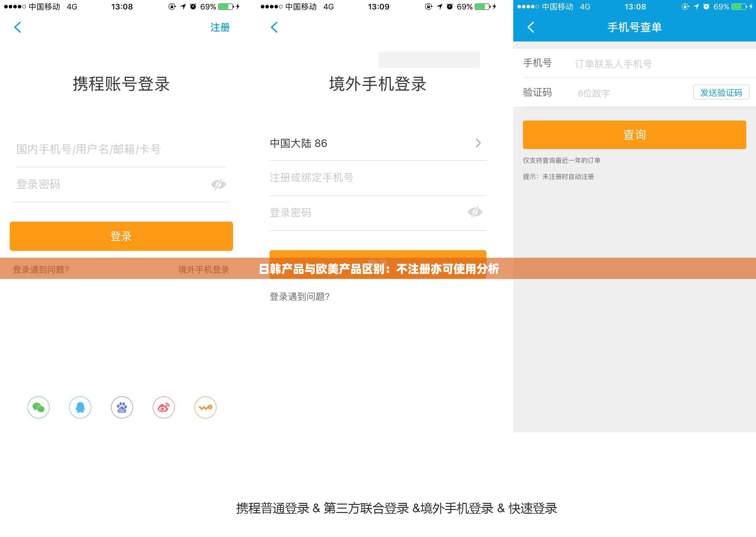Select the 提示:未注册时自动注册 hint
The image size is (756, 537).
558,177
